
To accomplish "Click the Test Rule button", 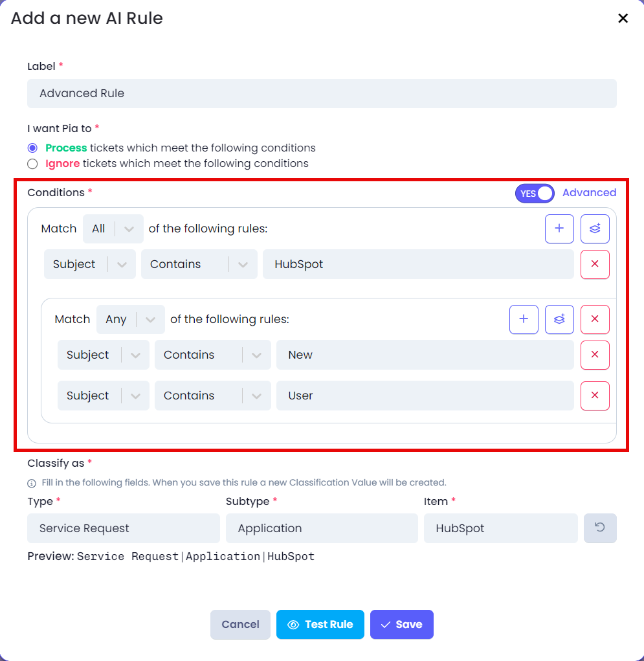I will 320,624.
